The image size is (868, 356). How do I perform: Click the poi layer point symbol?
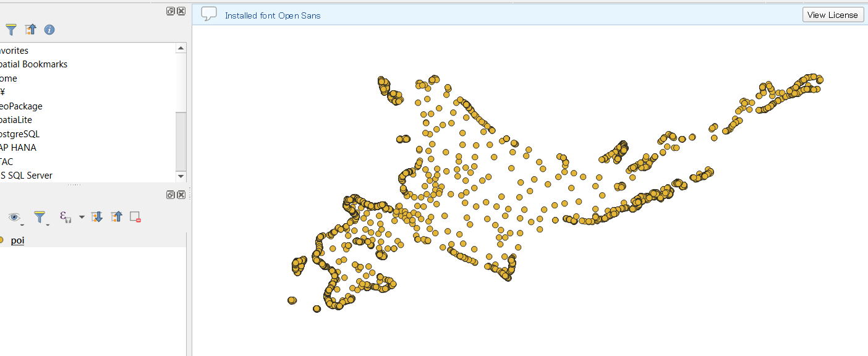pyautogui.click(x=2, y=240)
